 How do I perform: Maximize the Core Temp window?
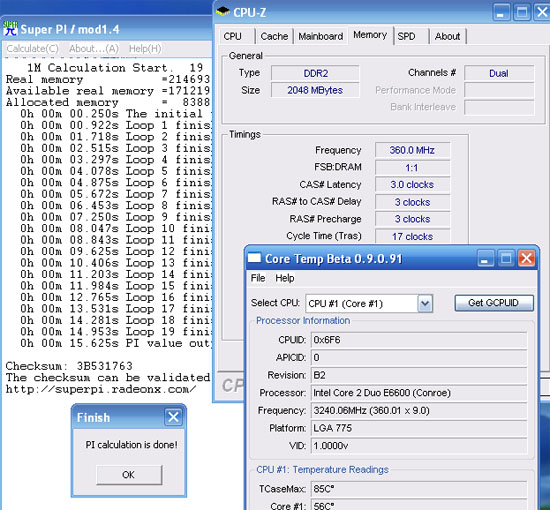(x=506, y=259)
